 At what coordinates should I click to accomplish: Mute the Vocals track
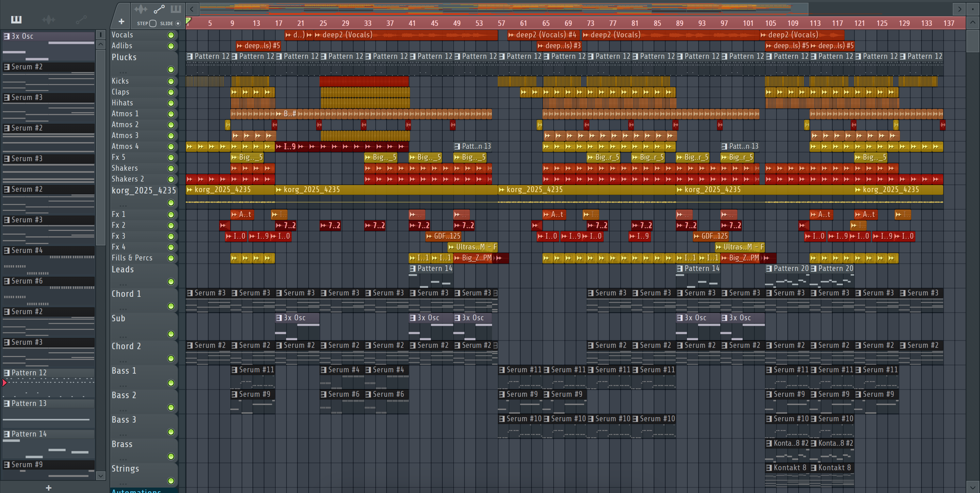[171, 35]
